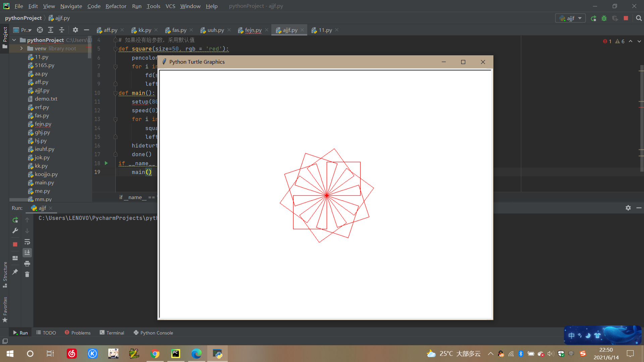Collapse the pythonProject root node
This screenshot has height=362, width=644.
pos(14,40)
